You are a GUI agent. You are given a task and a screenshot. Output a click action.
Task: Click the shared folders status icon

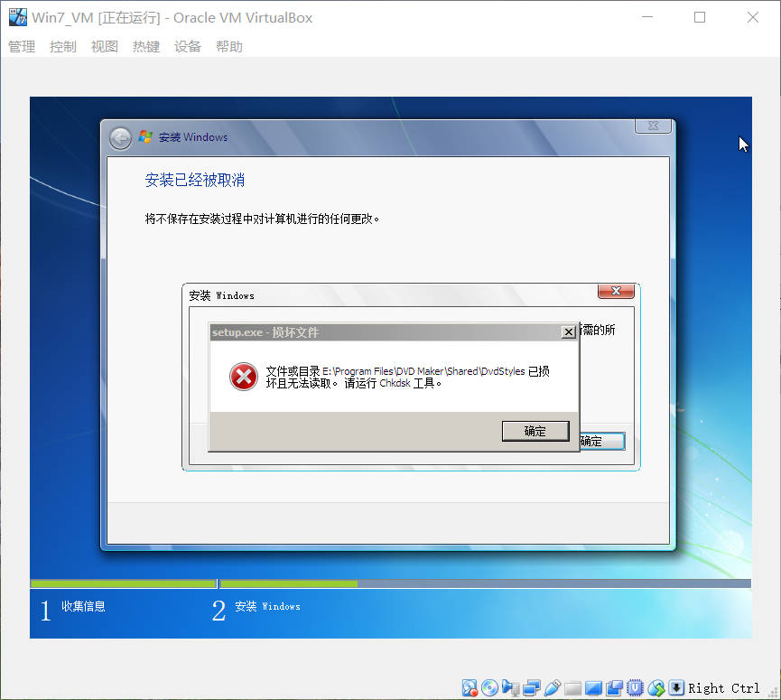[x=572, y=688]
